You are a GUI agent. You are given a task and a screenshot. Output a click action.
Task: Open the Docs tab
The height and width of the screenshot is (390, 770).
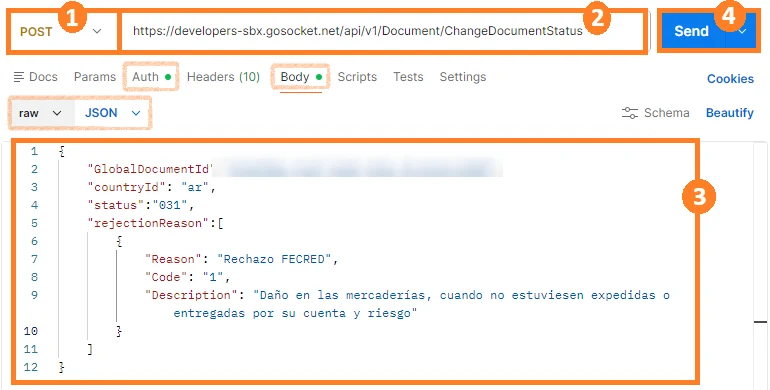(x=36, y=77)
